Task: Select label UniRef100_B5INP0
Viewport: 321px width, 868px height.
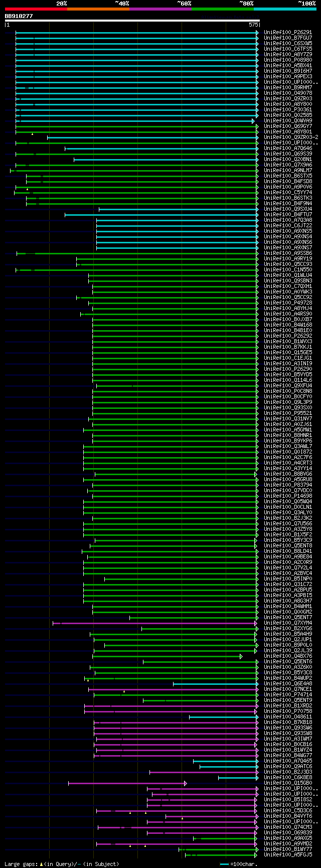Action: pyautogui.click(x=288, y=579)
